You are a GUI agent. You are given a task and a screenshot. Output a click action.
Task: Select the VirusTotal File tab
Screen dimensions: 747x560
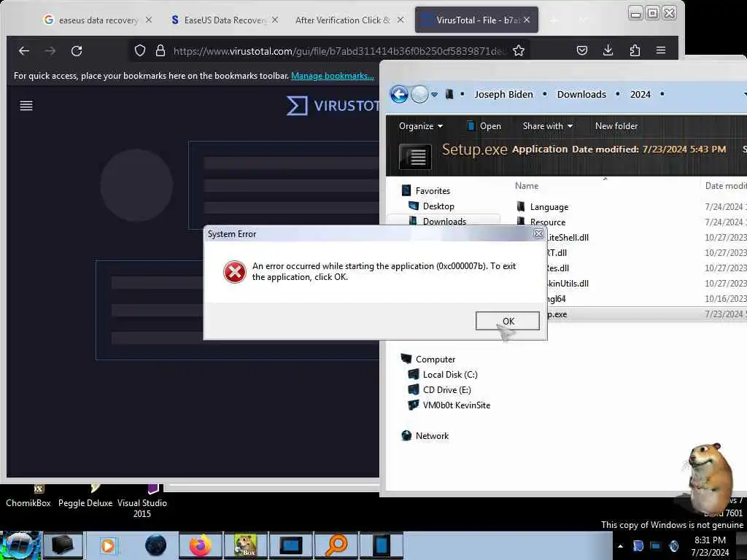click(x=476, y=20)
